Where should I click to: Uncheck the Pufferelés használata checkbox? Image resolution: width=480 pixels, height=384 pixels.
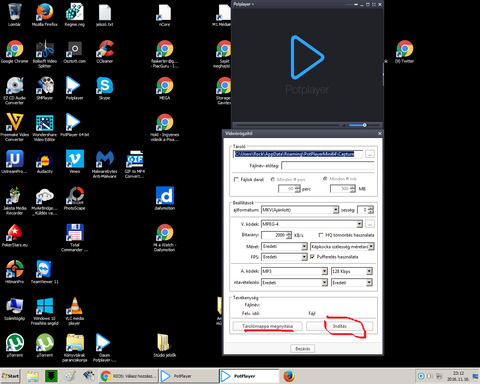point(312,257)
